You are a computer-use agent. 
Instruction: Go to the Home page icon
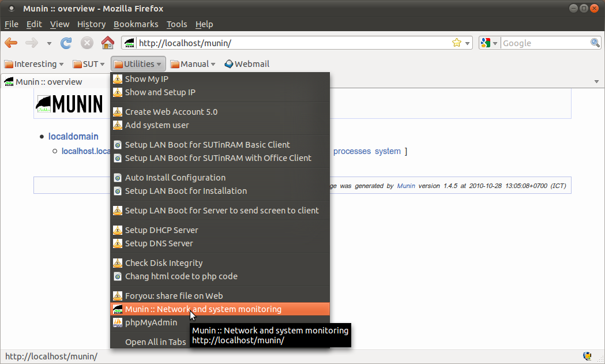coord(108,43)
